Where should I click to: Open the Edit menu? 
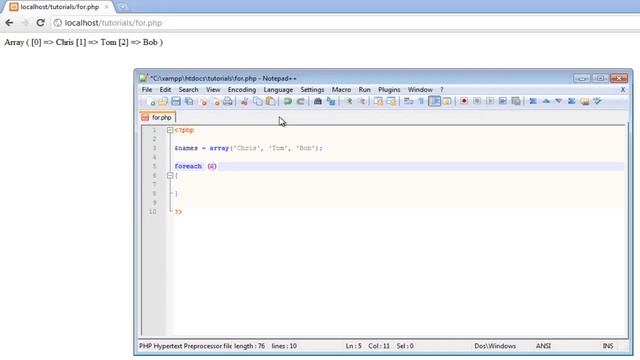click(165, 89)
